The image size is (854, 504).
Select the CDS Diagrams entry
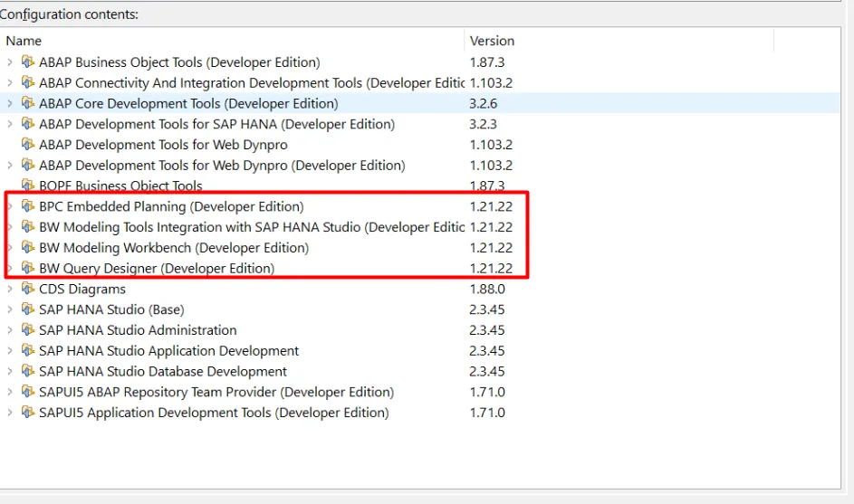point(82,289)
